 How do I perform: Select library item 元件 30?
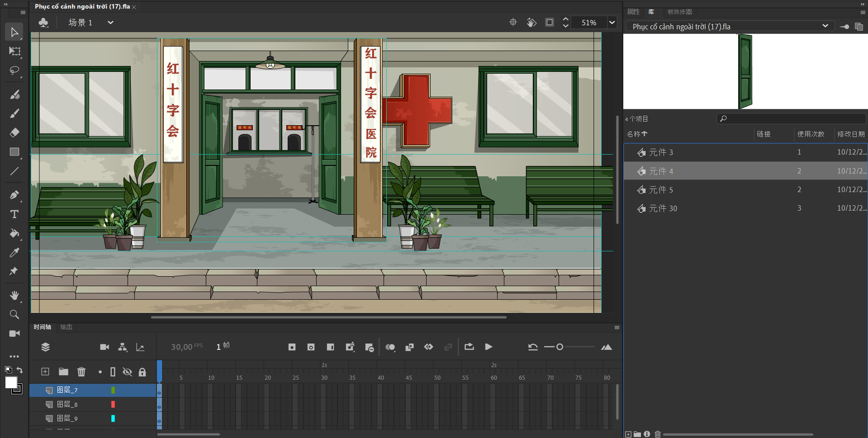pyautogui.click(x=663, y=208)
